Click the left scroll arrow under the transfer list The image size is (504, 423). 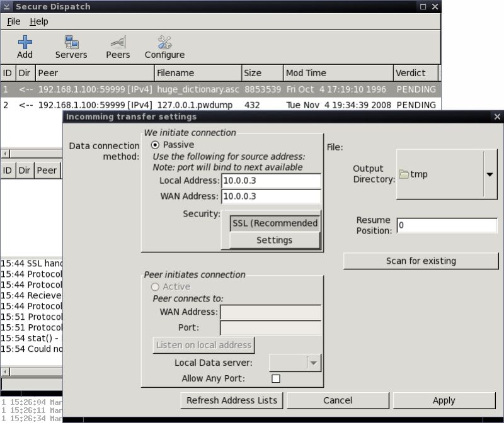coord(6,154)
